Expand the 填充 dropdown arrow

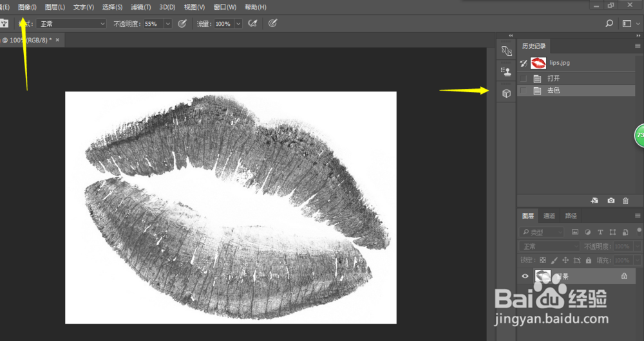637,260
